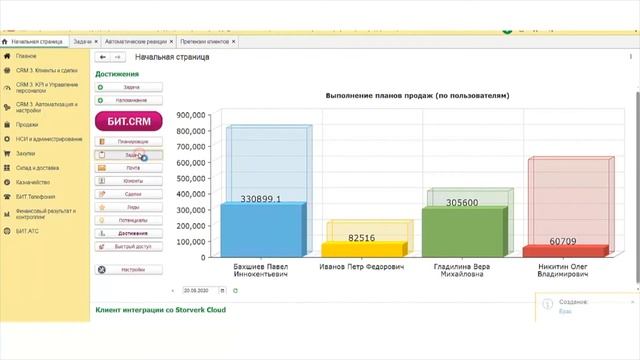Open the three-dot menu at the top right
This screenshot has height=360, width=640.
click(631, 57)
